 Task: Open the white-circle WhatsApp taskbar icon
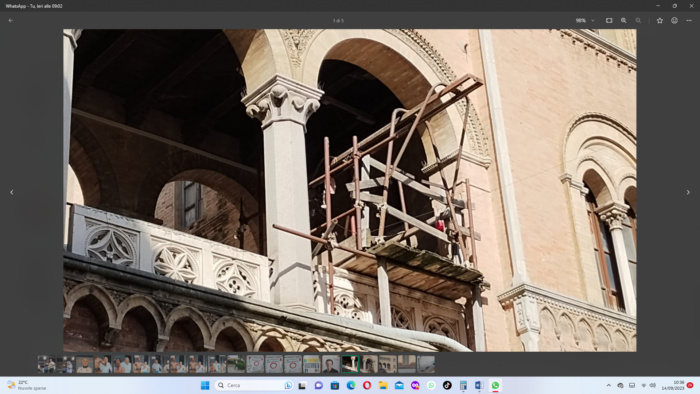click(x=431, y=386)
